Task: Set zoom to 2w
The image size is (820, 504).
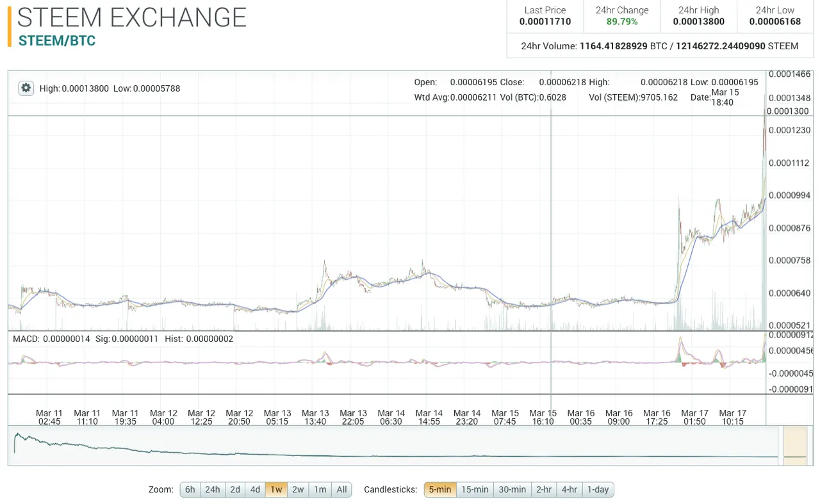Action: 298,490
